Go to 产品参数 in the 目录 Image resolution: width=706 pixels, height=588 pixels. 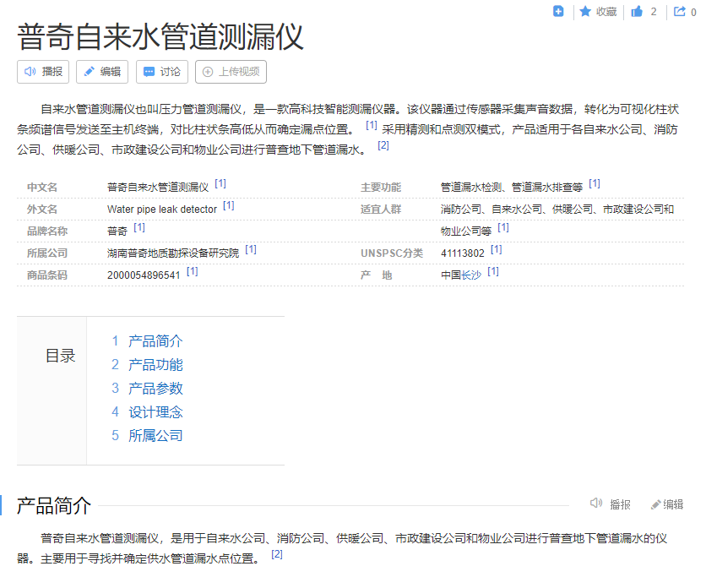(155, 389)
